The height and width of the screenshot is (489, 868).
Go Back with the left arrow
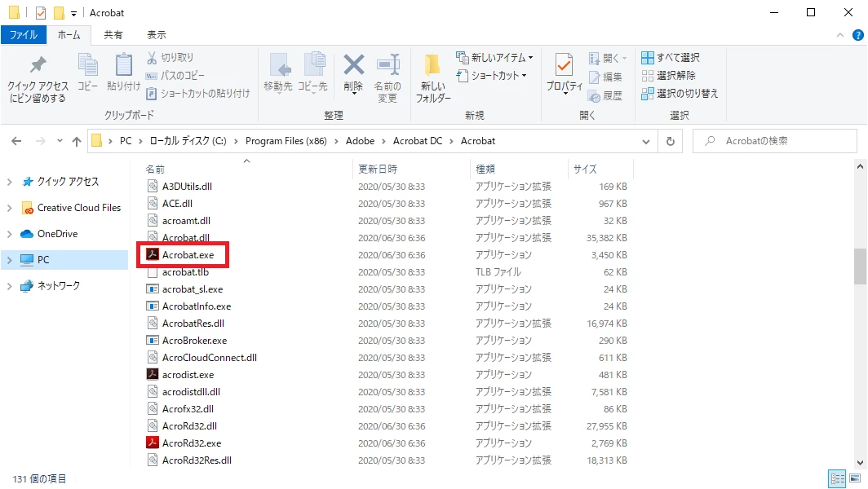click(16, 141)
